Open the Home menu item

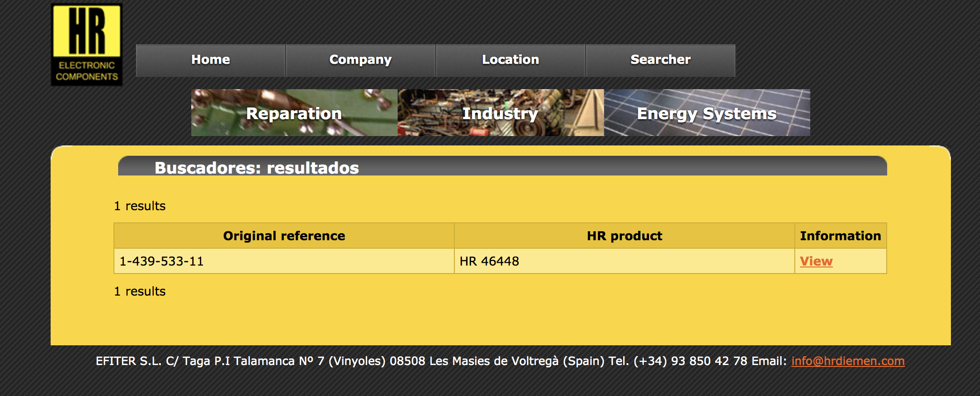211,60
